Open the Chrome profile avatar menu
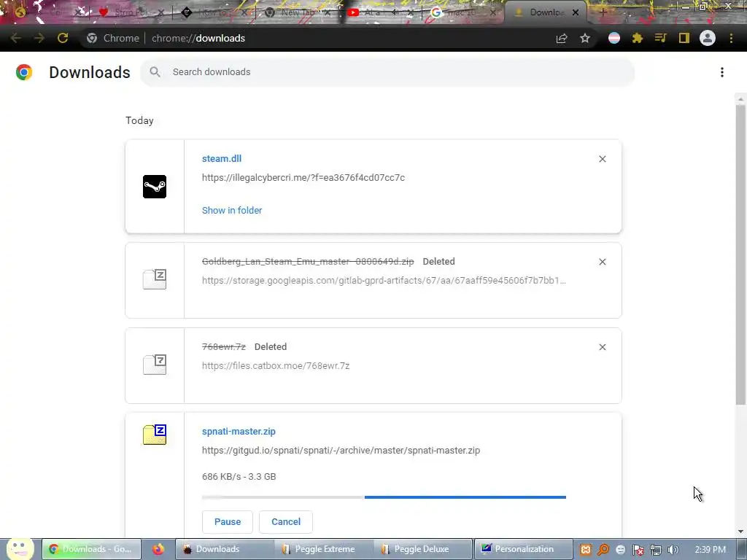Viewport: 747px width, 560px height. point(708,38)
